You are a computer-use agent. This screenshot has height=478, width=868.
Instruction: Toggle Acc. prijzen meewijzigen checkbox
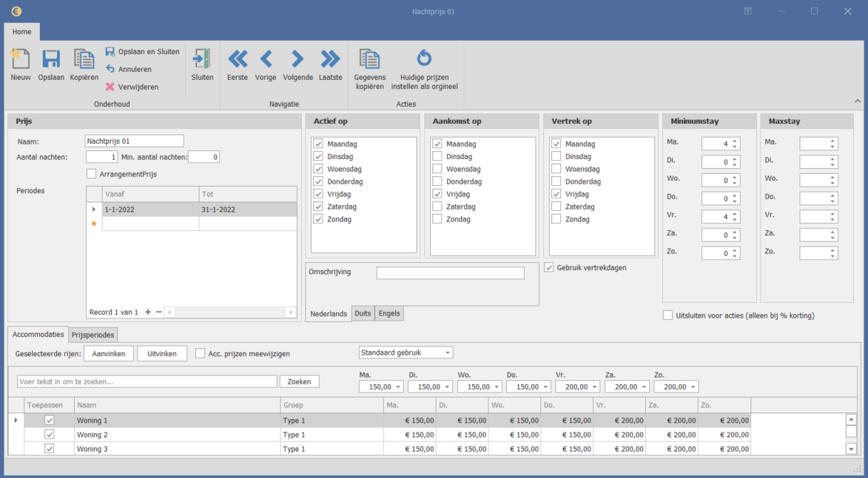pyautogui.click(x=200, y=353)
